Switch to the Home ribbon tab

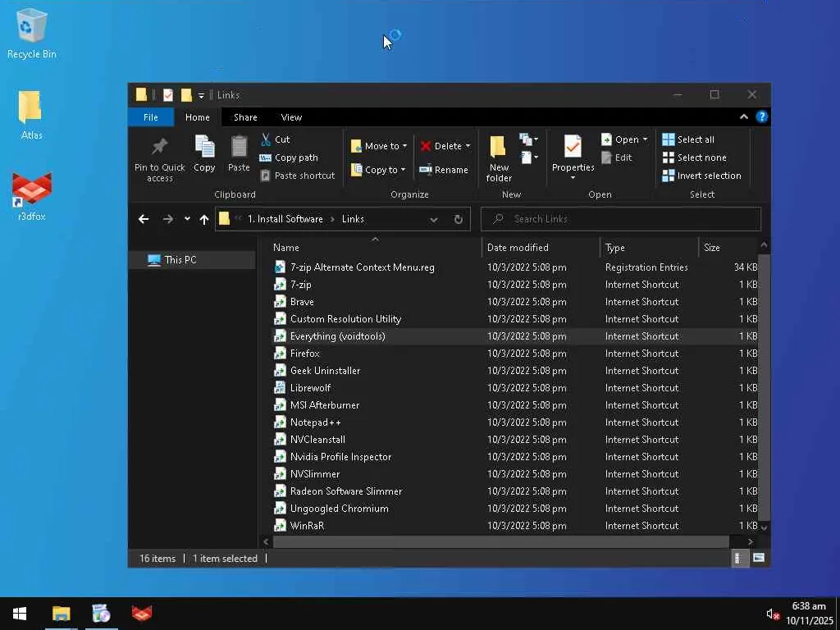click(197, 117)
